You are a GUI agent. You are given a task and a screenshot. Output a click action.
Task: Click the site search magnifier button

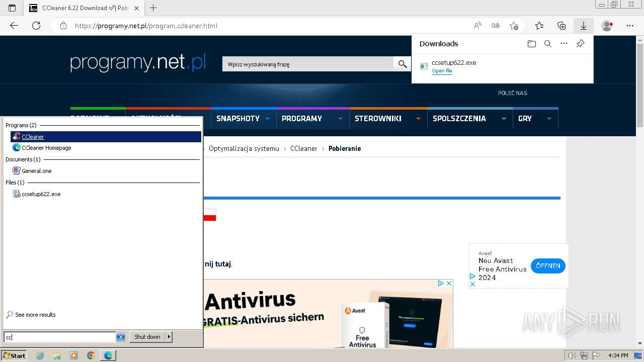(x=402, y=64)
